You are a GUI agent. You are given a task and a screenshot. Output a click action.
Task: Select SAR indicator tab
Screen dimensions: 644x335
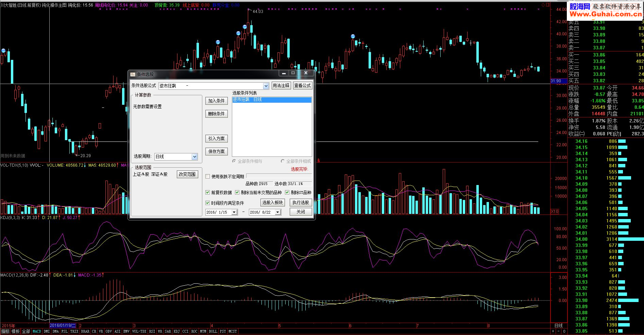(168, 331)
